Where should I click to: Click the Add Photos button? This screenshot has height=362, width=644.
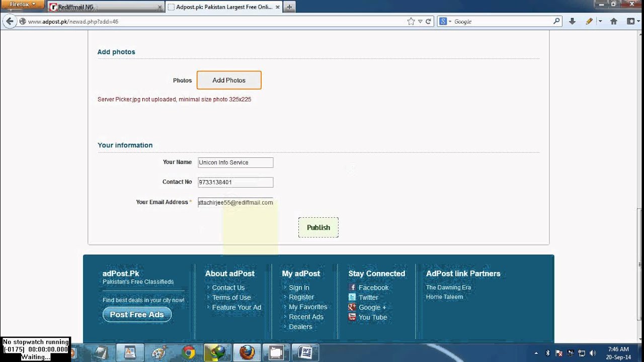coord(229,80)
